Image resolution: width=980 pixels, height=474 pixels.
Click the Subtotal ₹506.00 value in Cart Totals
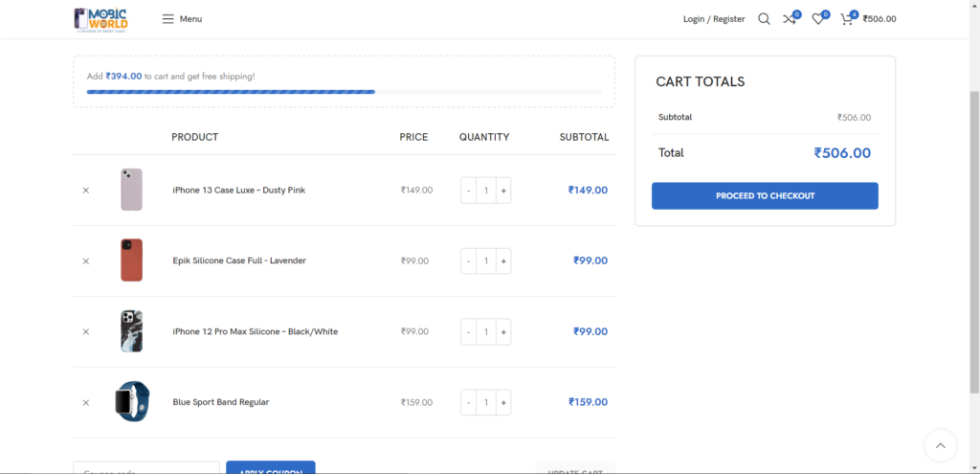(x=855, y=118)
